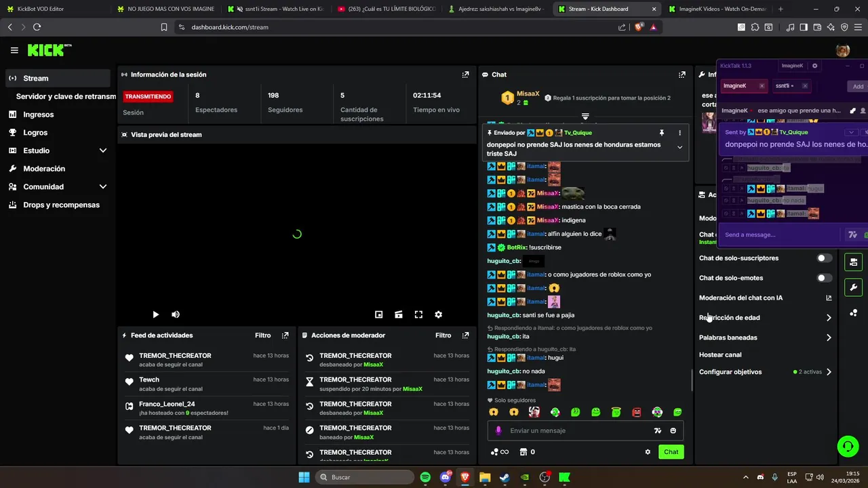Toggle Chat de solo-emotes switch

coord(824,278)
